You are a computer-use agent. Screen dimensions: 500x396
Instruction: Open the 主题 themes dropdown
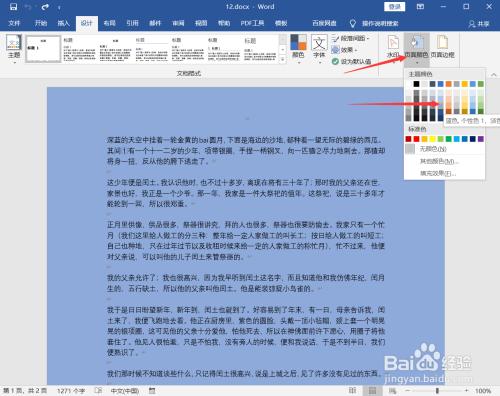coord(14,49)
